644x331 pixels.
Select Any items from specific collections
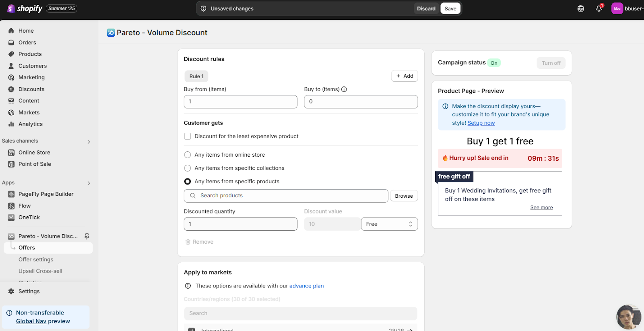coord(188,168)
